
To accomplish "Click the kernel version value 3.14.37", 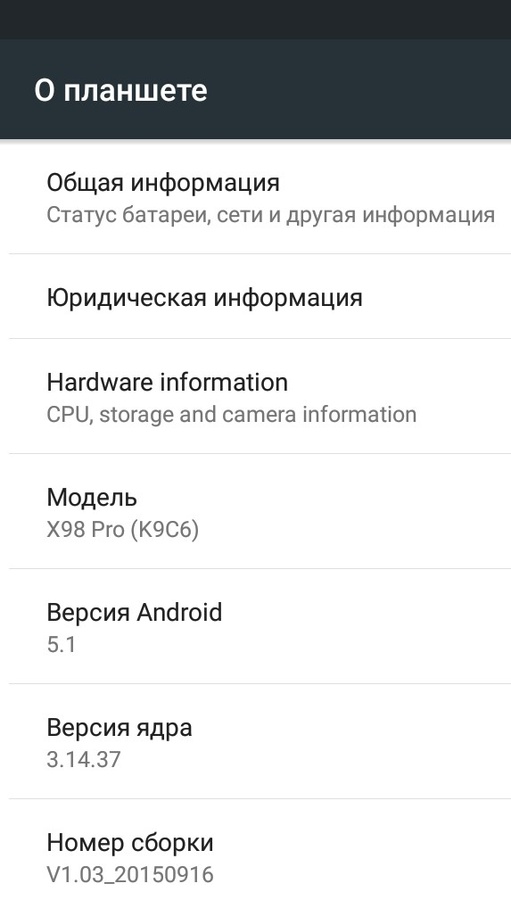I will coord(84,759).
